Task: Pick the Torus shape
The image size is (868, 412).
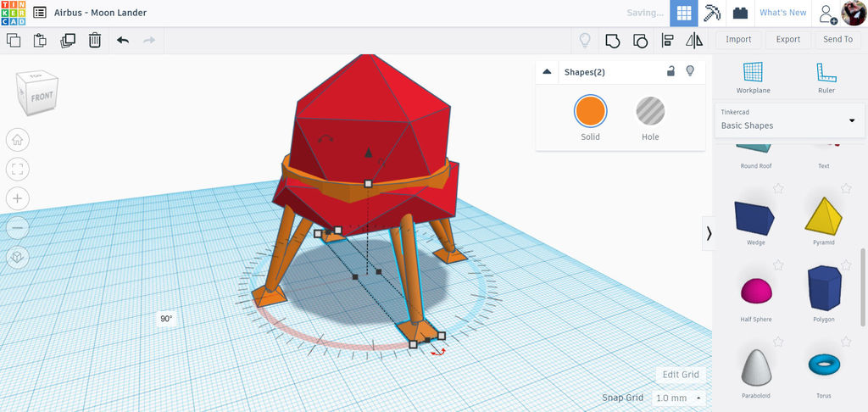Action: 823,365
